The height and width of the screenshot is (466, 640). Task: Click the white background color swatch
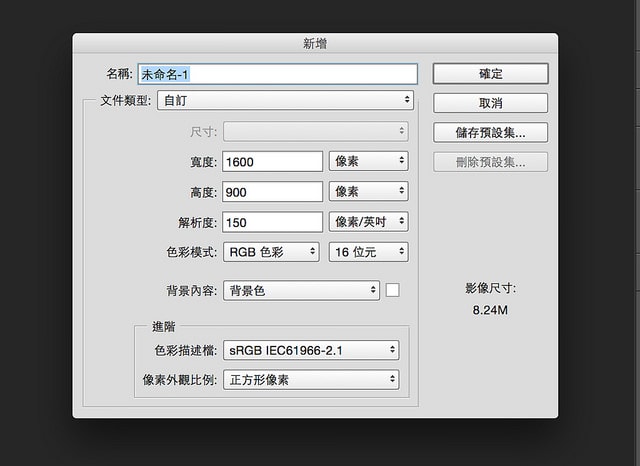pyautogui.click(x=392, y=290)
